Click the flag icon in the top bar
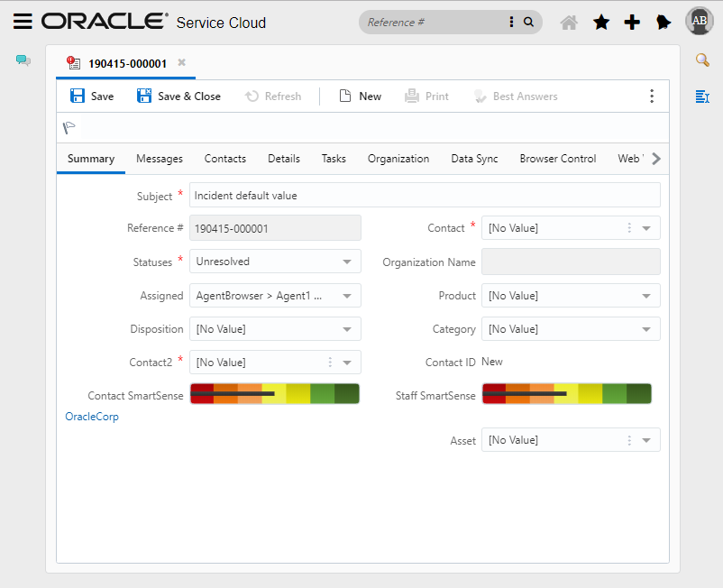Viewport: 723px width, 588px height. click(x=664, y=22)
